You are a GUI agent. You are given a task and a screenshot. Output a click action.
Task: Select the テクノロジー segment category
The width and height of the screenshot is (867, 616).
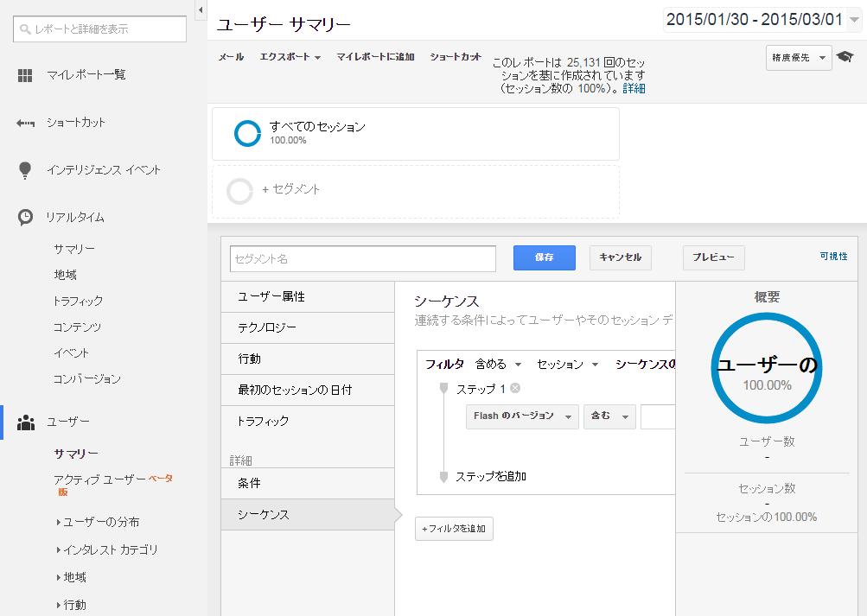(x=308, y=327)
